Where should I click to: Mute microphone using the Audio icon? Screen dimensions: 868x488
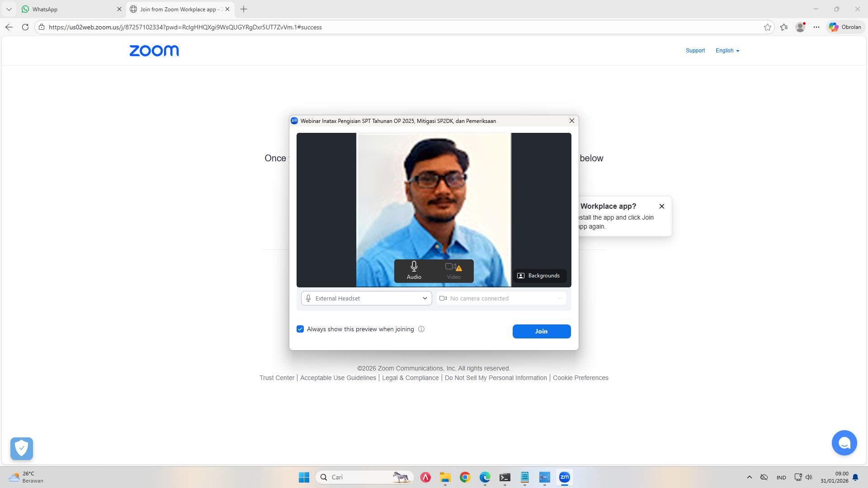point(414,270)
